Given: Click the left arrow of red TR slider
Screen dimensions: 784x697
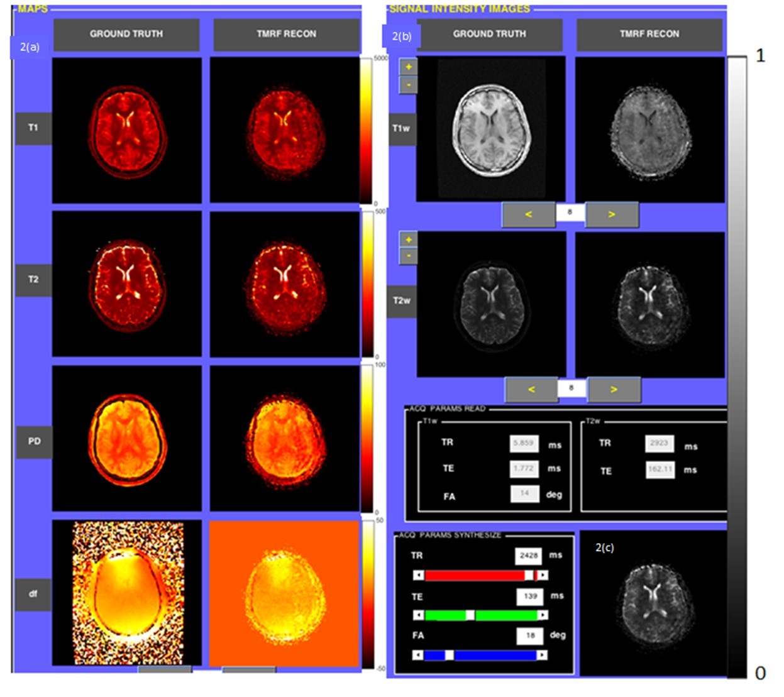Looking at the screenshot, I should (418, 575).
